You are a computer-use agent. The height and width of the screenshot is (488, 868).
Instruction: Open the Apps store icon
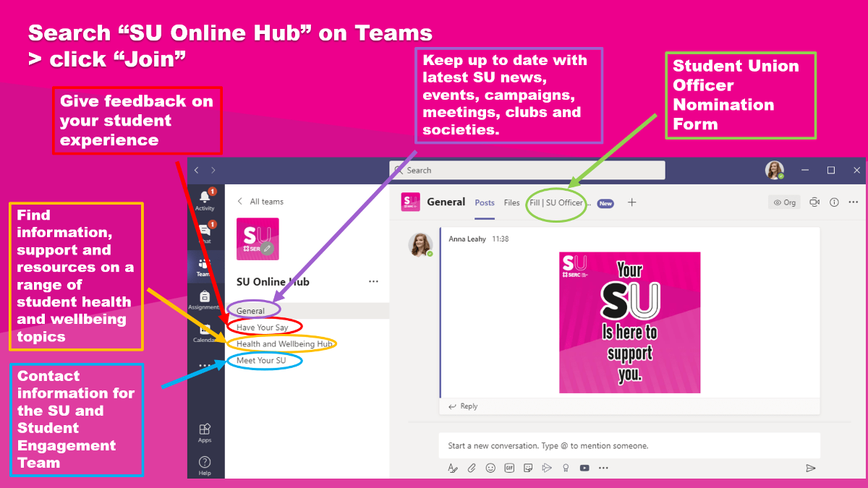(x=205, y=432)
